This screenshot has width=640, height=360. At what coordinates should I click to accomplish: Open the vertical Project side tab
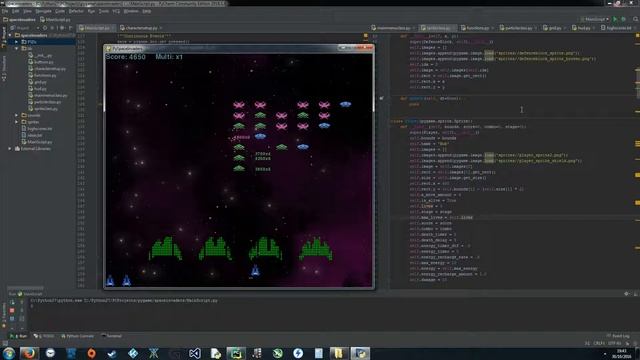click(4, 38)
